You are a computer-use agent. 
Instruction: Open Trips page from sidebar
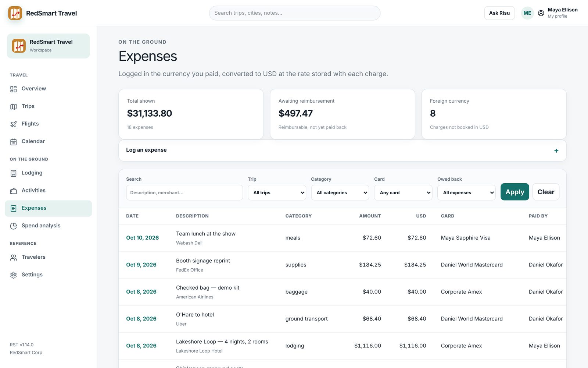click(x=48, y=106)
